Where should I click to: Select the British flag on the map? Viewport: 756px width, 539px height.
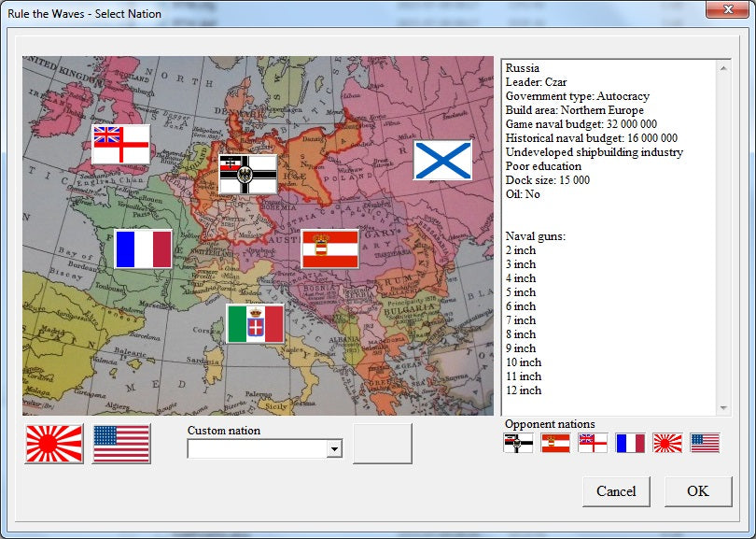tap(120, 145)
